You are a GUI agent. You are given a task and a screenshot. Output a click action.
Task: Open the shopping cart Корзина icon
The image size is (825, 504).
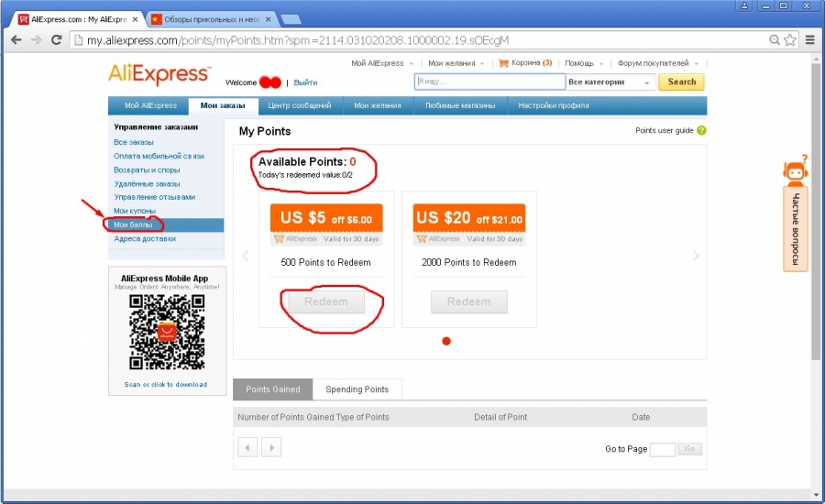coord(503,63)
